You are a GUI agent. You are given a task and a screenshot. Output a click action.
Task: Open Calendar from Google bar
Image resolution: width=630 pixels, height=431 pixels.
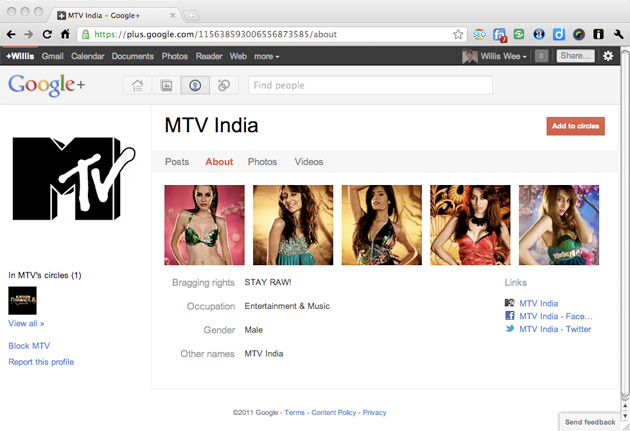(88, 56)
